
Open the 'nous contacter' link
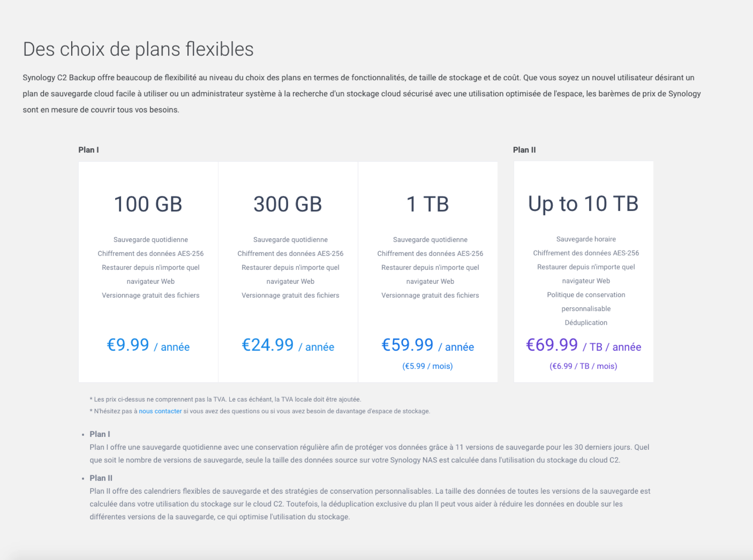(x=160, y=411)
